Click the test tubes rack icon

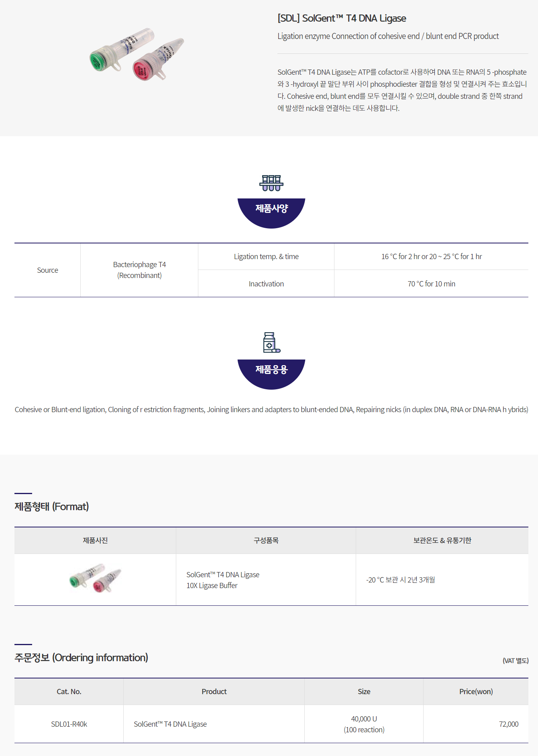point(271,183)
